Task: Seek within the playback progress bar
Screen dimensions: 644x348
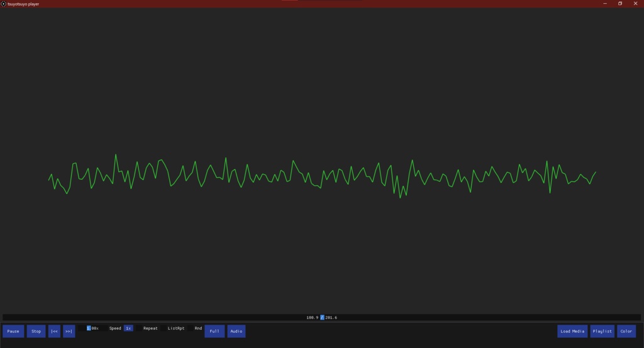Action: (321, 317)
